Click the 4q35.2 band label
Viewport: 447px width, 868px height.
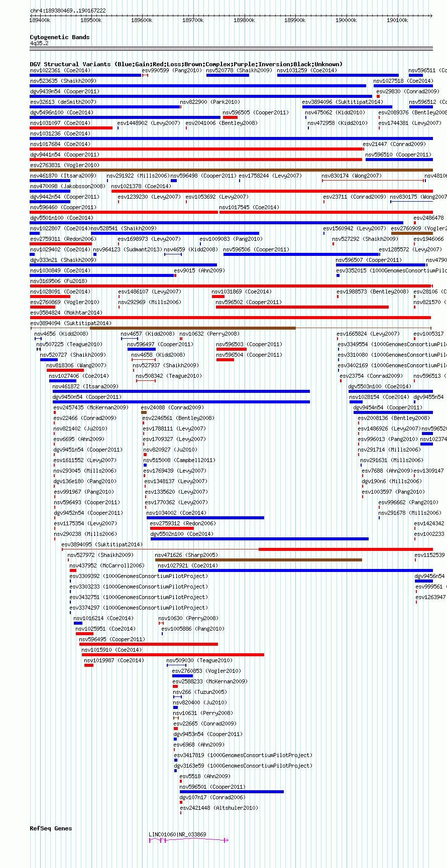click(39, 44)
